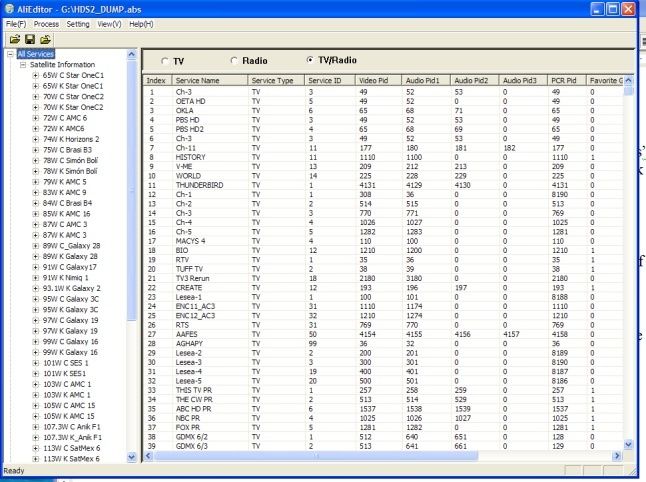Open the View(V) menu
Screen dimensions: 646x482
(x=109, y=24)
